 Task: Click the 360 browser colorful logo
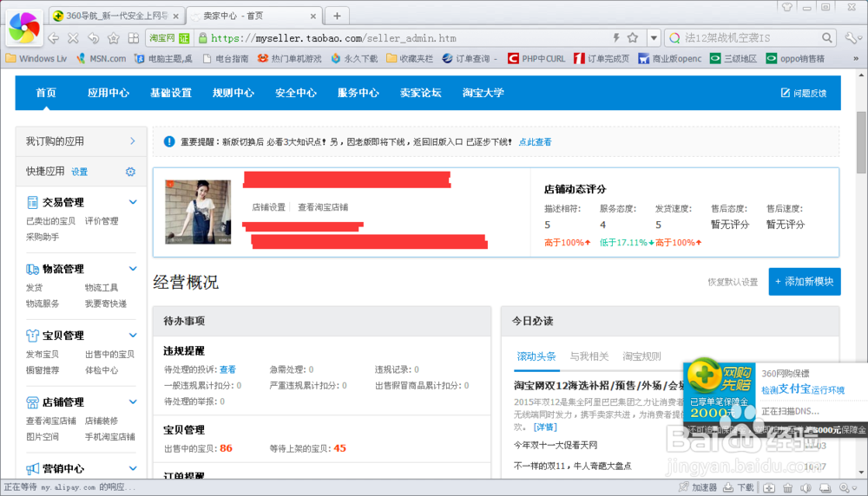click(24, 27)
